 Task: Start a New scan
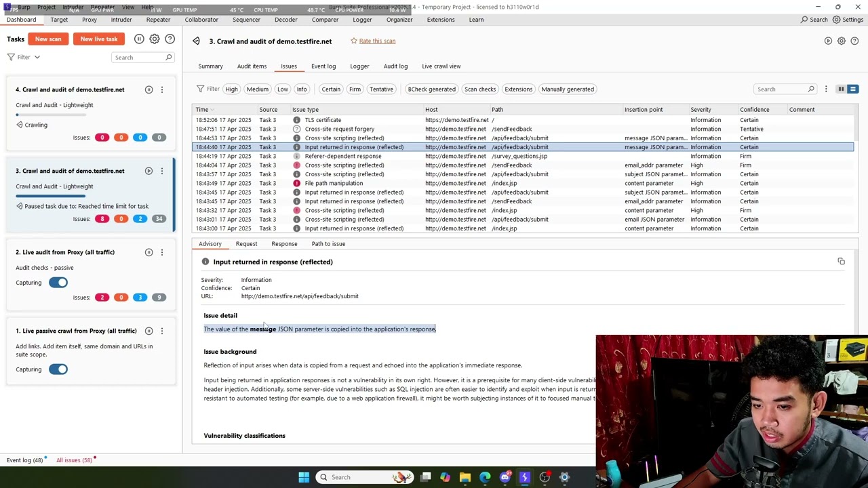[48, 39]
